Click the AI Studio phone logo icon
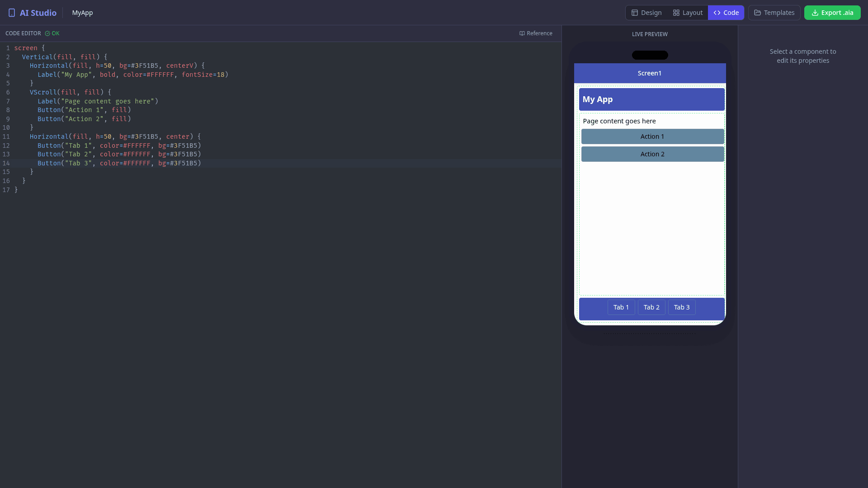The width and height of the screenshot is (868, 488). 12,13
